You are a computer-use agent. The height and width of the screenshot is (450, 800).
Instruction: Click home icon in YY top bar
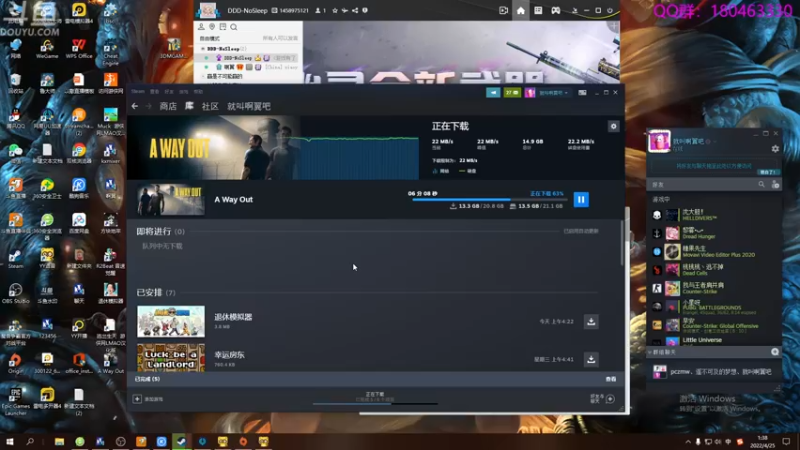520,10
